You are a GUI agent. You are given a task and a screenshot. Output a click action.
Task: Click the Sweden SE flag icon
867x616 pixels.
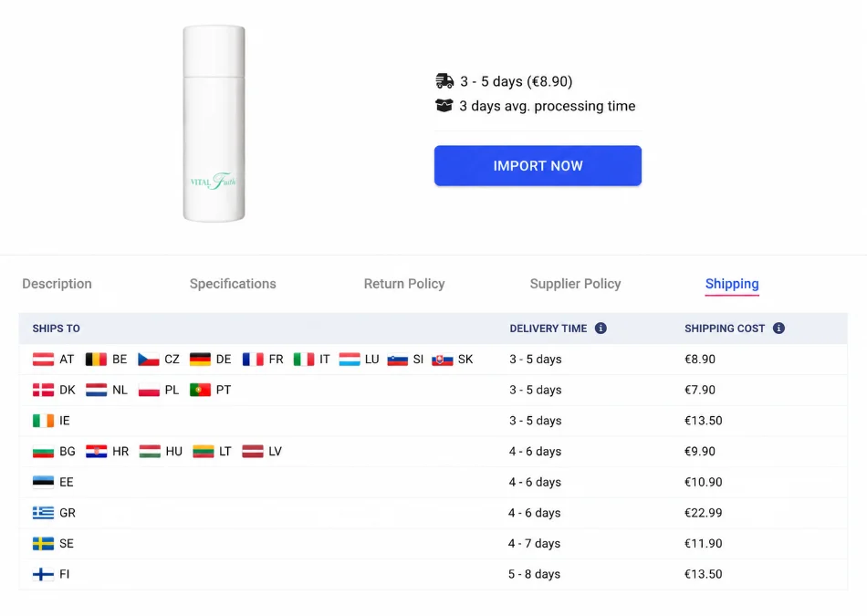pos(43,544)
